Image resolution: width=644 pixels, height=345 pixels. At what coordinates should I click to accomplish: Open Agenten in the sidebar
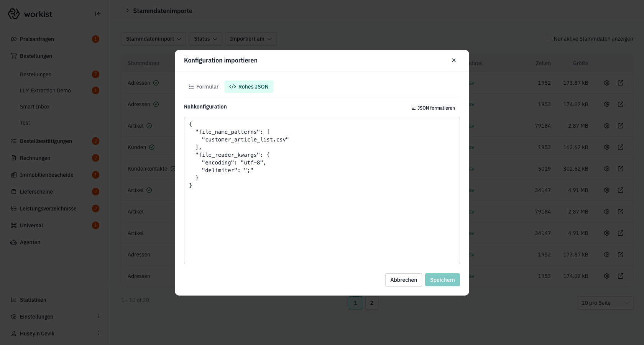(x=30, y=242)
